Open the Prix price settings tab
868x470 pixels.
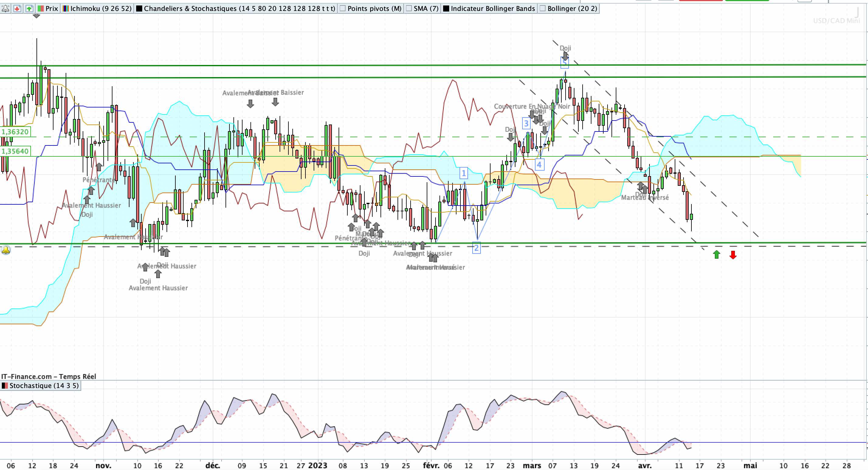coord(52,9)
